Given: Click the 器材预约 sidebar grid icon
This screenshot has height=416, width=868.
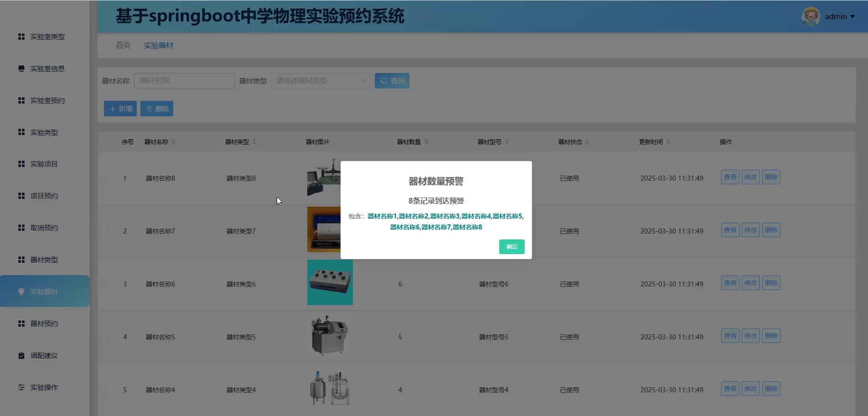Looking at the screenshot, I should click(x=21, y=323).
